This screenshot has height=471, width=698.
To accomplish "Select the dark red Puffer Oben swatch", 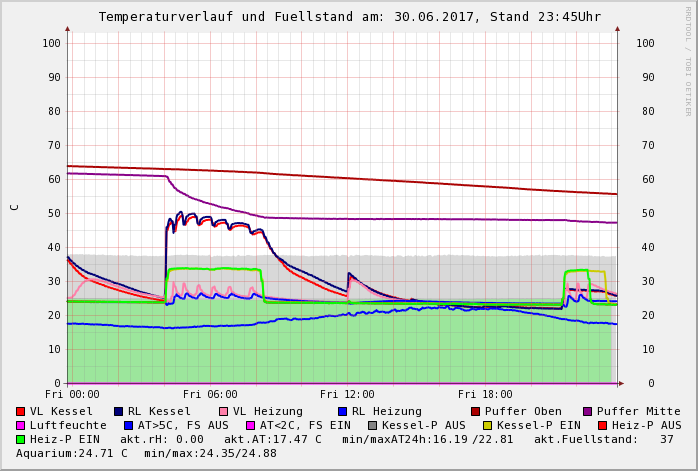I will (x=475, y=411).
